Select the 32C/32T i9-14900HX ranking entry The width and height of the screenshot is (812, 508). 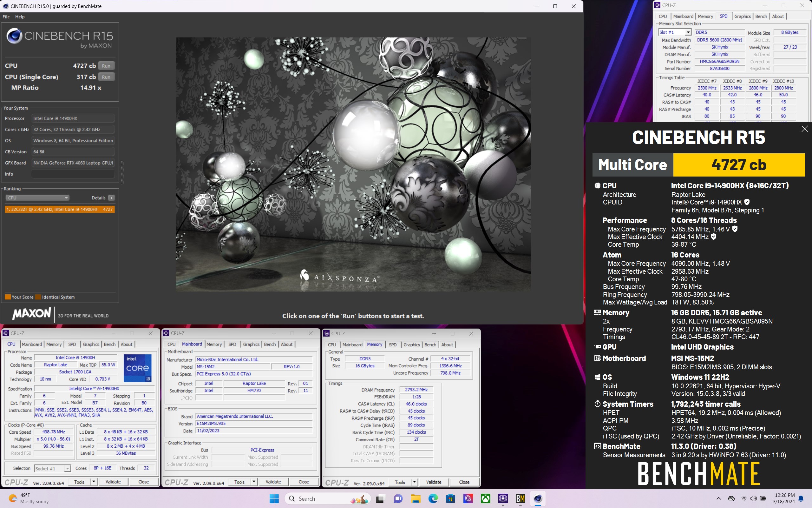click(x=60, y=209)
